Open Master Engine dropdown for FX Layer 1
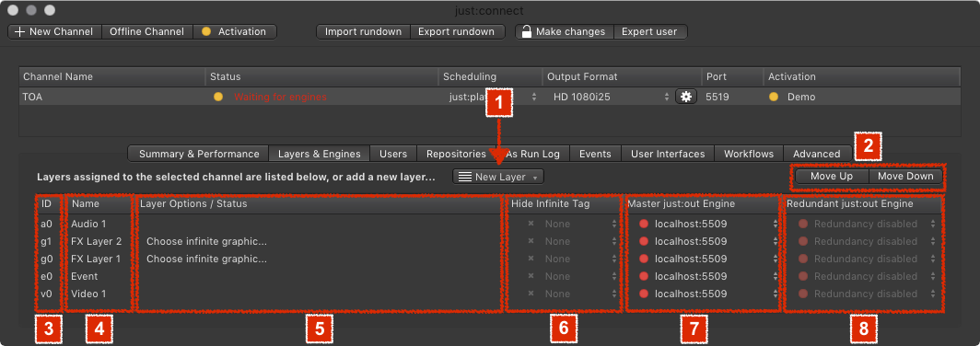 coord(709,259)
